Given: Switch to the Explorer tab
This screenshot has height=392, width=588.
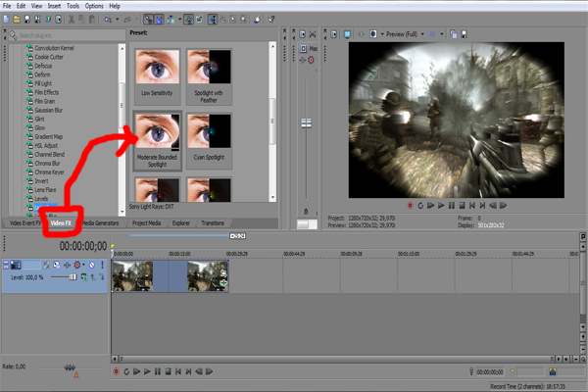Looking at the screenshot, I should click(181, 223).
